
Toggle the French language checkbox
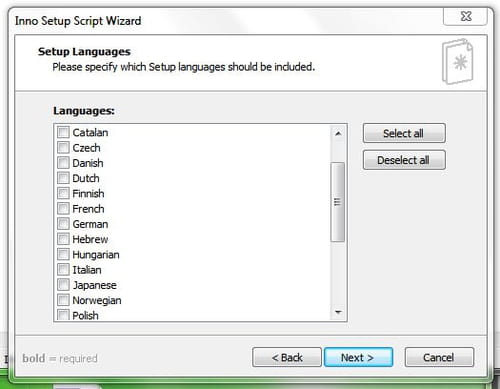pos(63,209)
